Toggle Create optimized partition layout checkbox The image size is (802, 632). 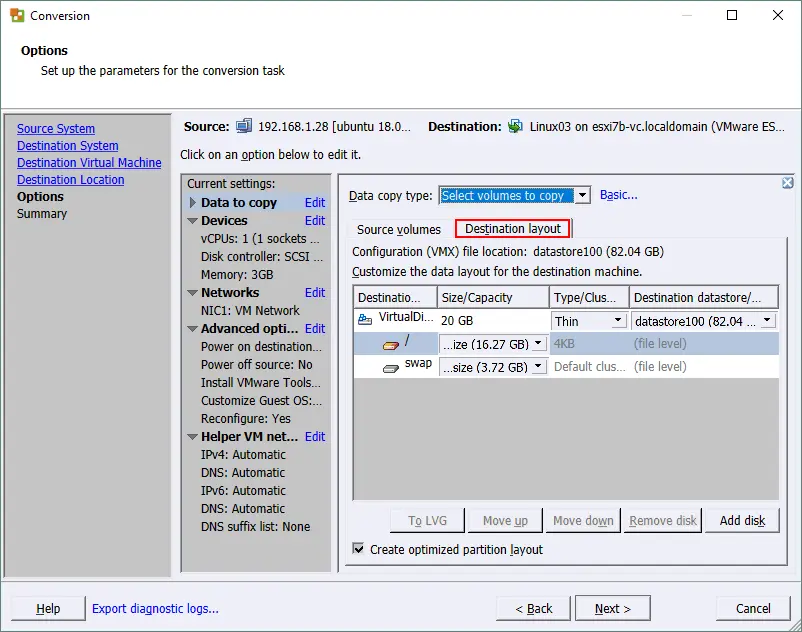coord(359,549)
